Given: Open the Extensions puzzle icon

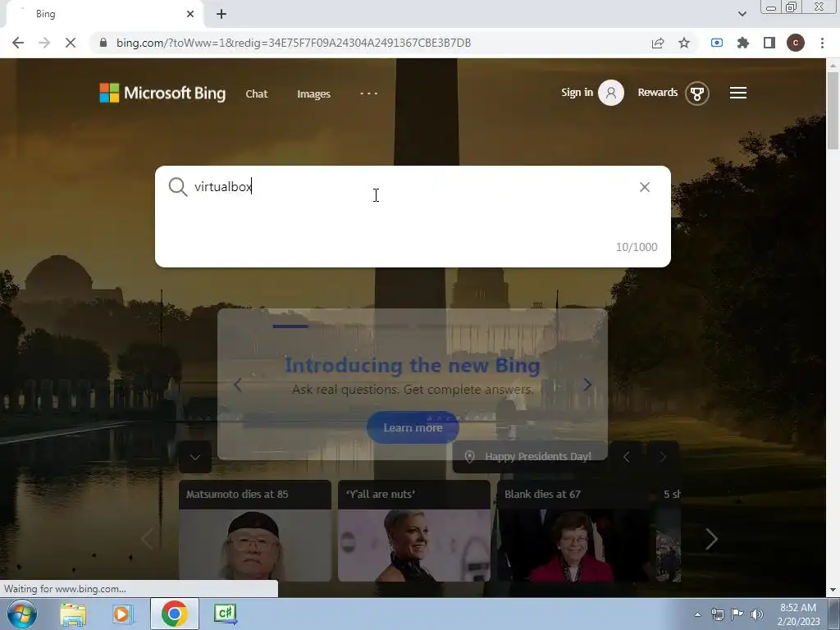Looking at the screenshot, I should [743, 43].
